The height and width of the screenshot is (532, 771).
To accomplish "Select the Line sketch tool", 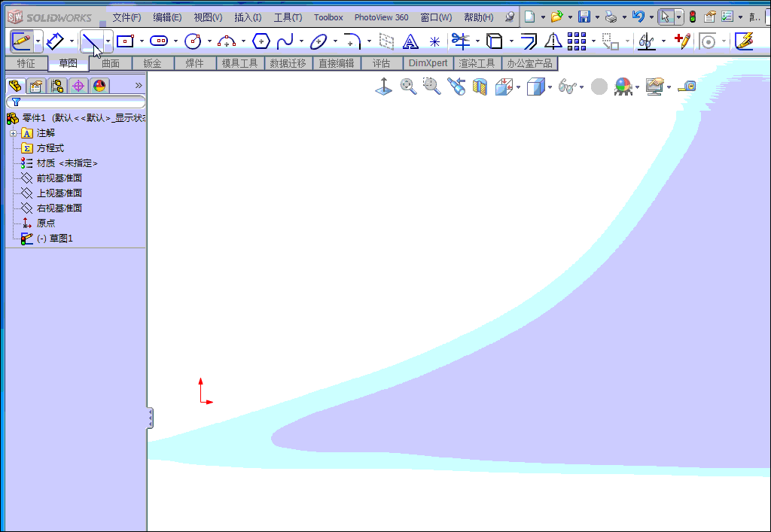I will pos(91,41).
